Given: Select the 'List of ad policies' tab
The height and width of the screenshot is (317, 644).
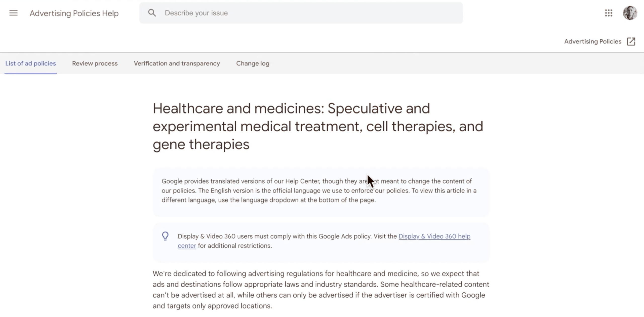Looking at the screenshot, I should (31, 64).
